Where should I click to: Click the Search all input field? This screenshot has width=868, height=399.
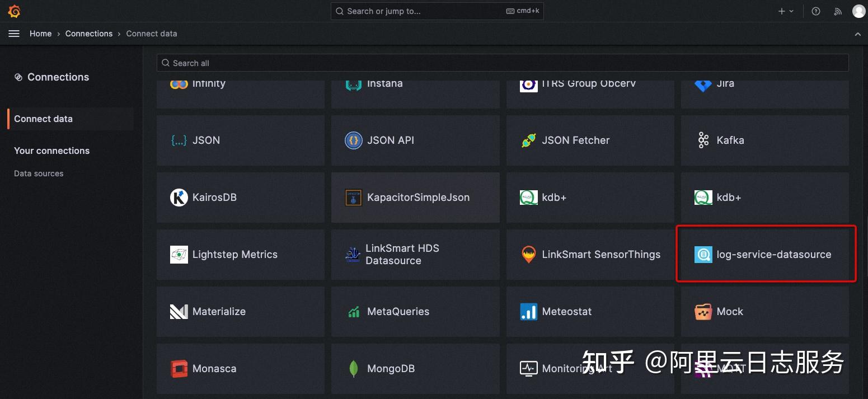(x=502, y=63)
